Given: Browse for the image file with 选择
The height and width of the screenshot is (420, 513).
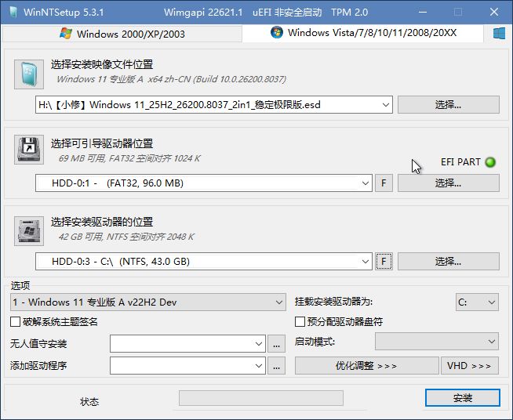Looking at the screenshot, I should (449, 104).
